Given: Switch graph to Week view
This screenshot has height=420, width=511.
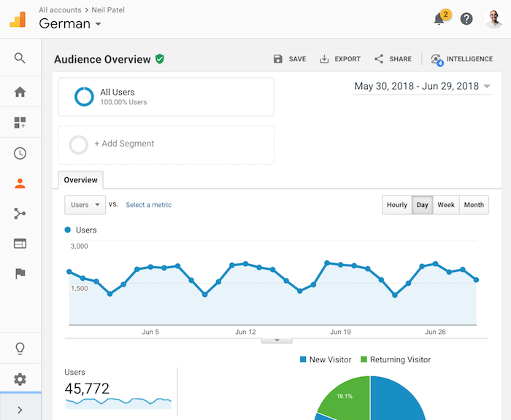Looking at the screenshot, I should pyautogui.click(x=446, y=205).
